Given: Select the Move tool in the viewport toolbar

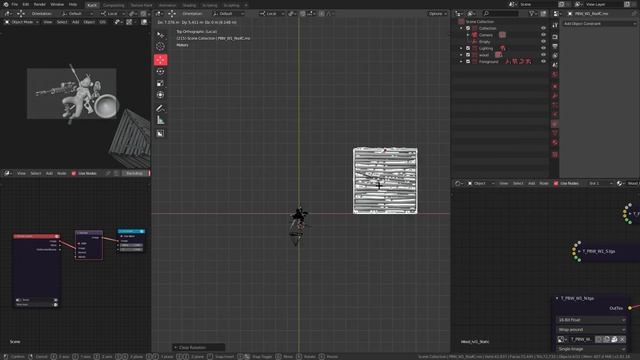Looking at the screenshot, I should point(160,60).
